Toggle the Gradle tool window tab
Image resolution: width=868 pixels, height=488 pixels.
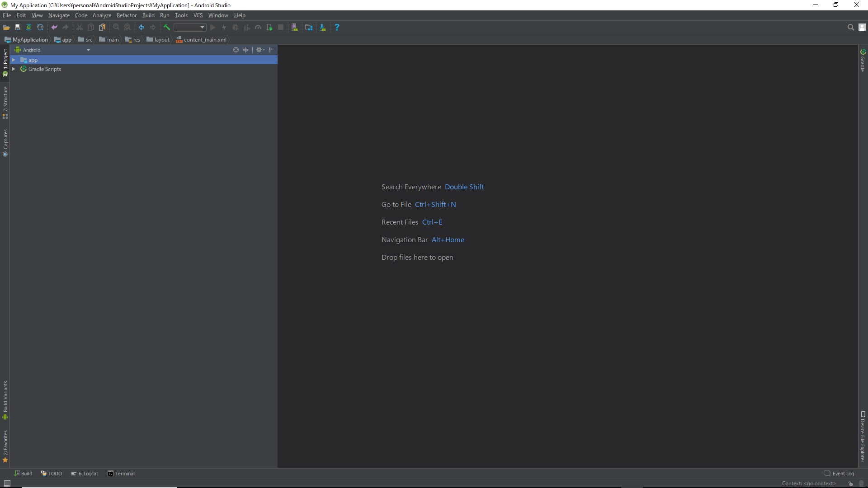(x=863, y=60)
